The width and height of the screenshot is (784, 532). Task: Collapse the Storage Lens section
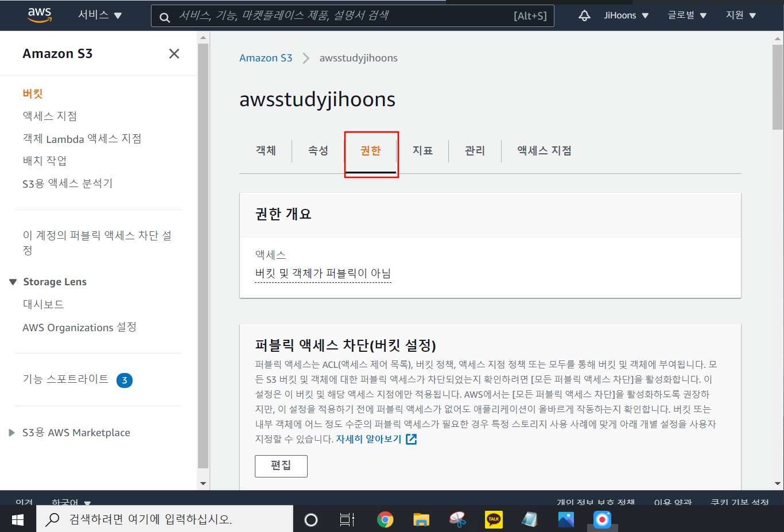(x=13, y=282)
